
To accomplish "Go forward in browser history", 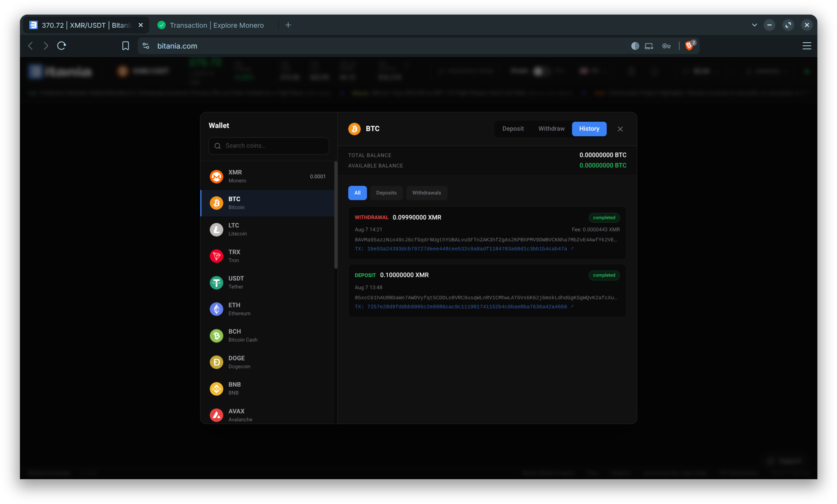I will (46, 46).
